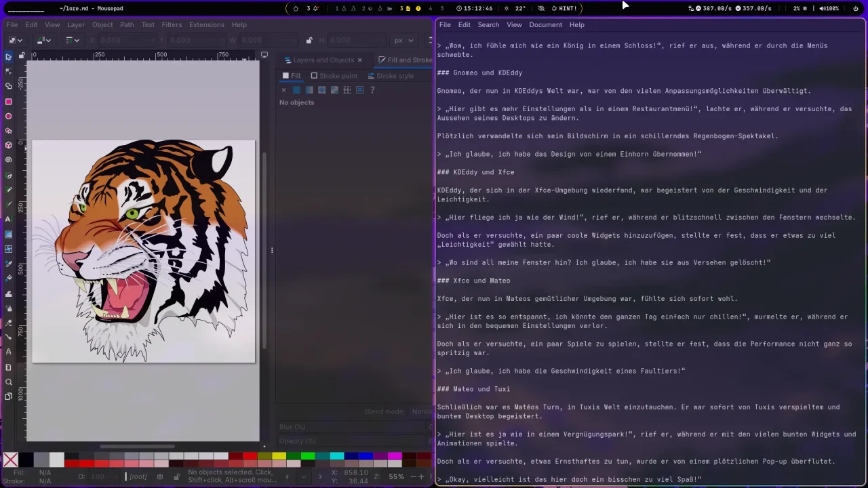
Task: Pick the pure green palette swatch
Action: click(x=307, y=456)
